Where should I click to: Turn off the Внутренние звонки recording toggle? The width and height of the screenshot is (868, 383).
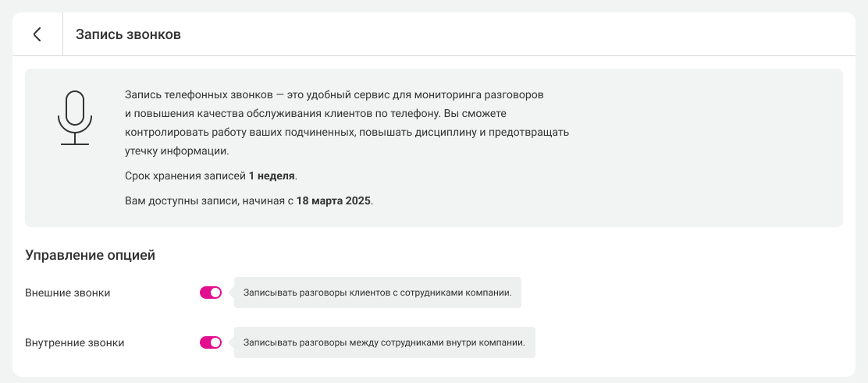point(211,342)
